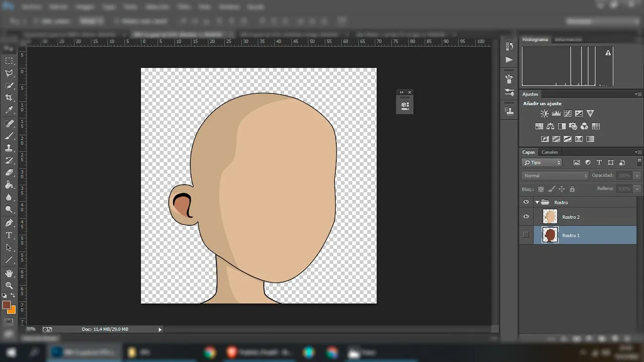644x362 pixels.
Task: Turn layer filtering switch on/off
Action: [639, 162]
